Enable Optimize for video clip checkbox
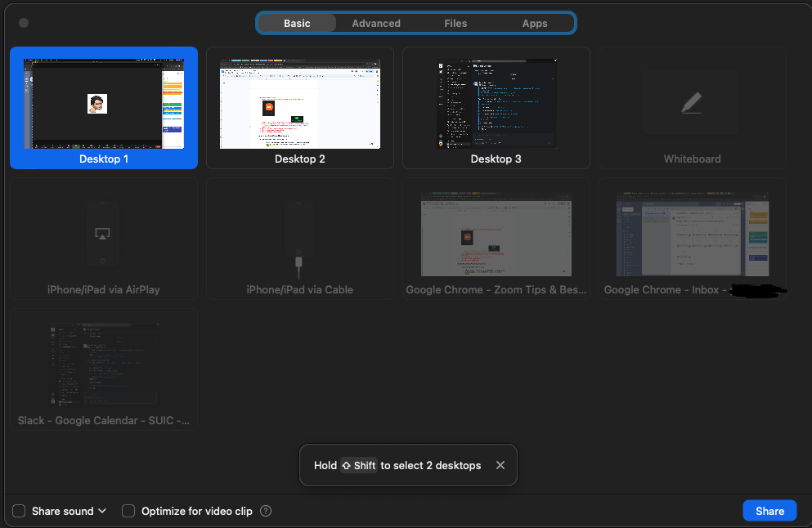This screenshot has height=528, width=812. click(x=128, y=511)
